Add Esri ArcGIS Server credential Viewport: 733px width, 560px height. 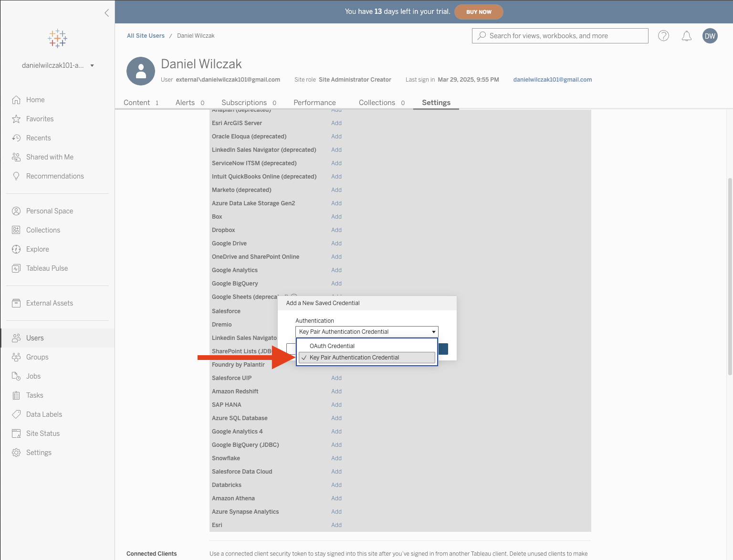pos(336,123)
